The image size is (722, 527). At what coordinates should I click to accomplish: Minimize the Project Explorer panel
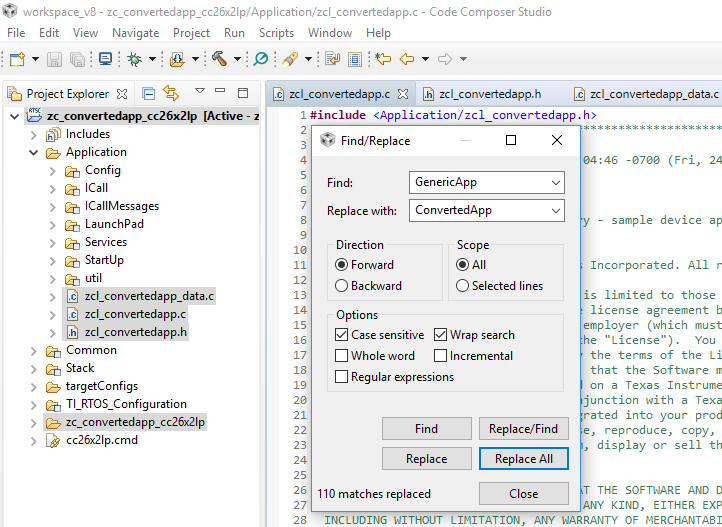click(x=221, y=91)
